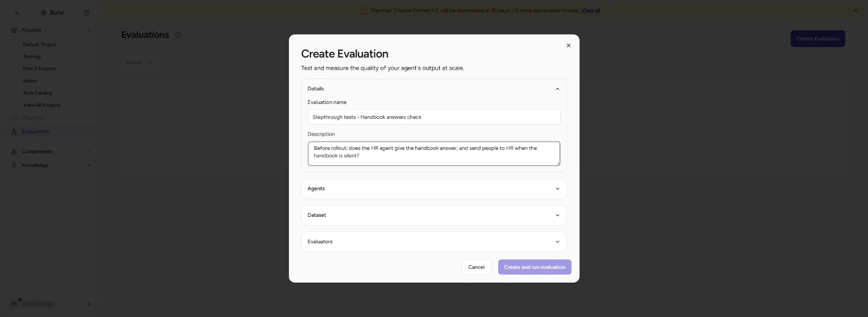
Task: Click the Components sidebar icon
Action: coord(14,152)
